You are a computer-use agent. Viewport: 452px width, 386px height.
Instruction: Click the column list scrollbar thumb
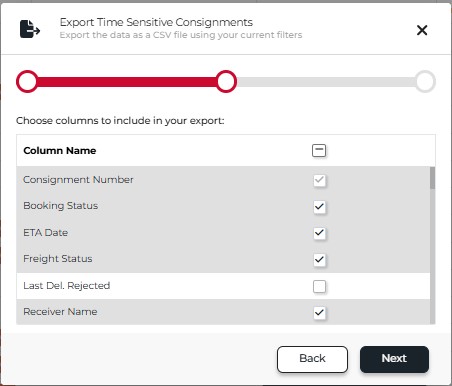tap(432, 178)
